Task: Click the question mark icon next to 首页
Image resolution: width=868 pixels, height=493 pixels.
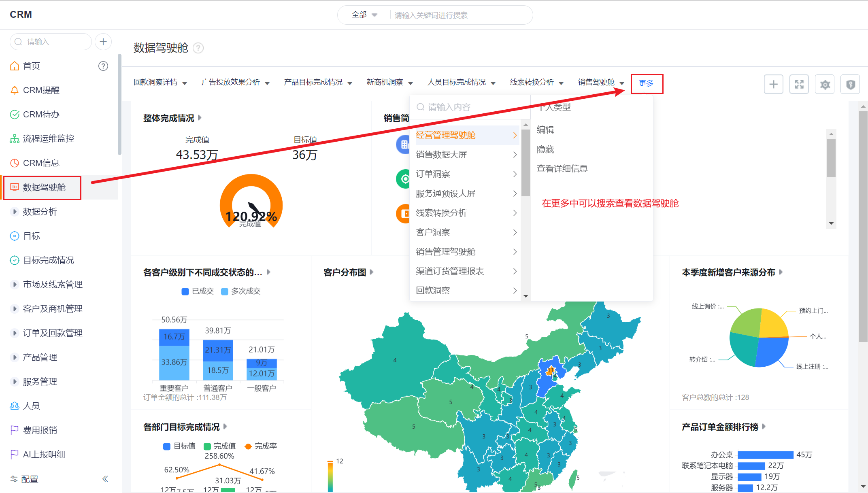Action: point(103,66)
